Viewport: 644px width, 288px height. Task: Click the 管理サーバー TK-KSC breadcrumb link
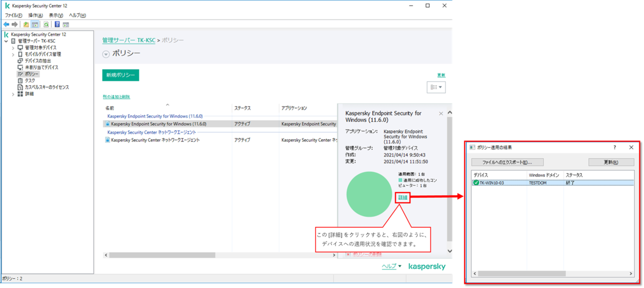129,40
